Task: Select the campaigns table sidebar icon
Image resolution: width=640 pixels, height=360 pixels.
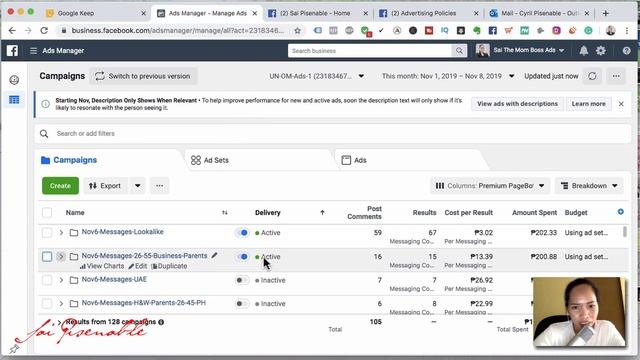Action: pos(14,100)
